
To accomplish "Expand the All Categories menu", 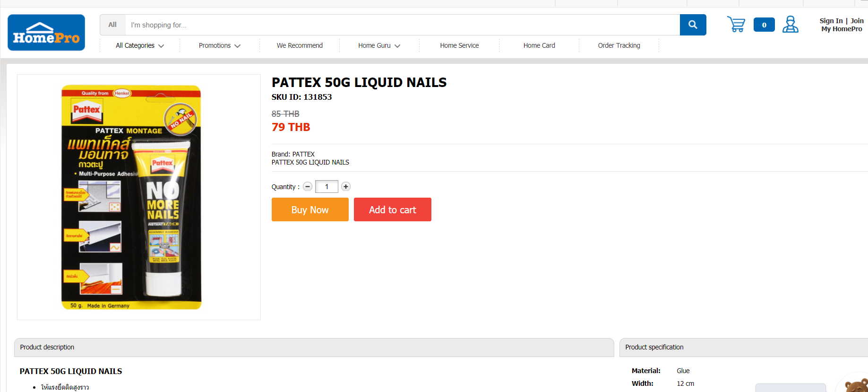I will (x=140, y=45).
